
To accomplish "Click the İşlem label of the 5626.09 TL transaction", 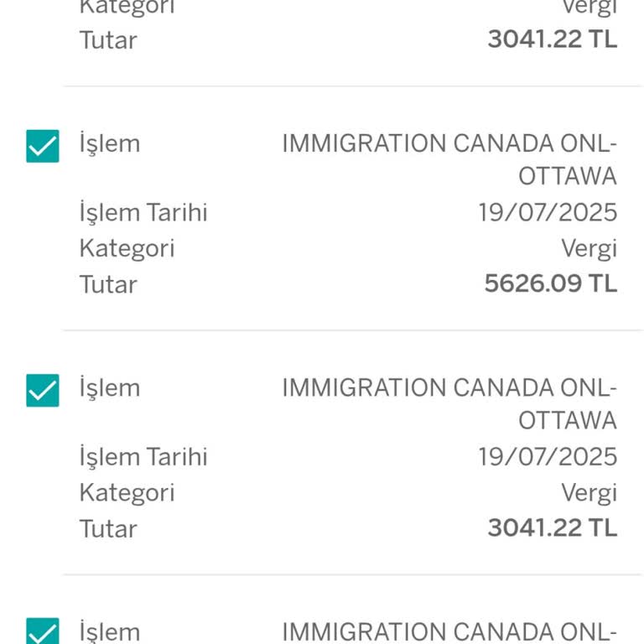I will pos(110,143).
